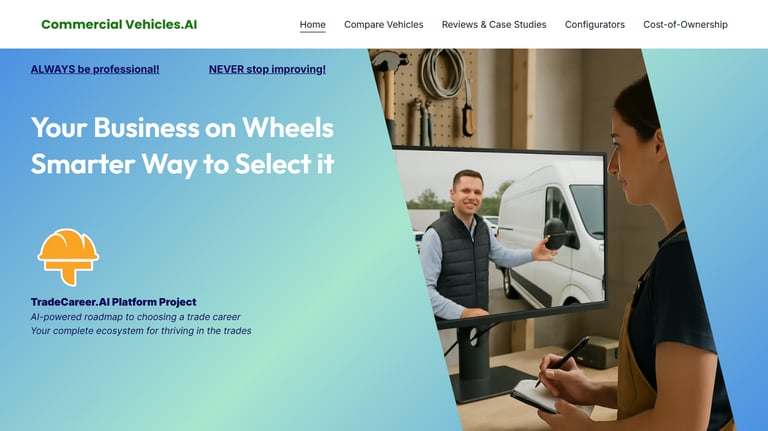Click the 'Your Business on Wheels' headline
The image size is (768, 431).
[182, 127]
